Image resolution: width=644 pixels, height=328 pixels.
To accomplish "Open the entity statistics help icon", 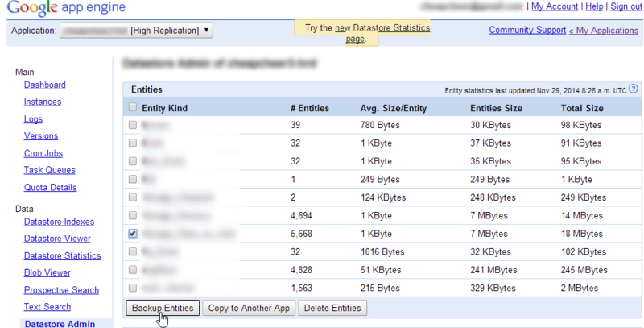I will tap(634, 89).
